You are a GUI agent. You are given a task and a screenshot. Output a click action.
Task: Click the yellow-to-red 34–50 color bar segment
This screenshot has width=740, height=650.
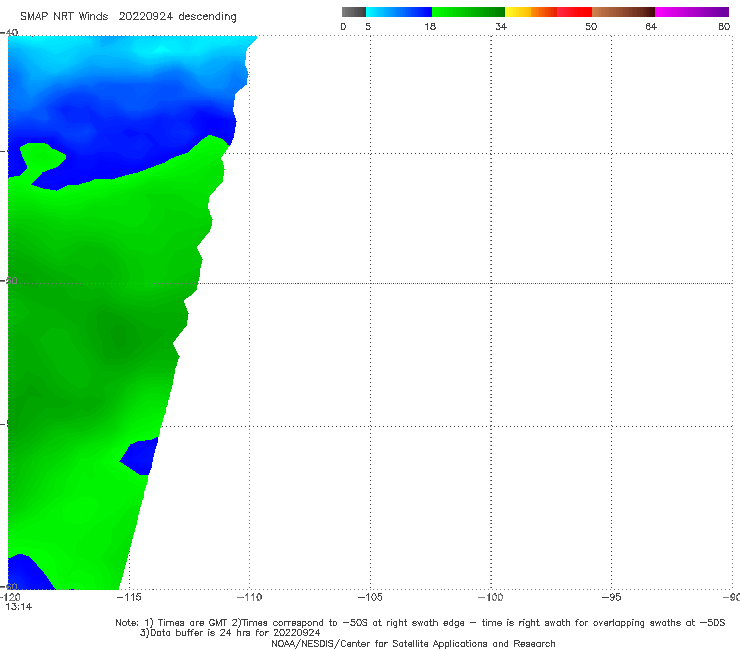point(548,12)
